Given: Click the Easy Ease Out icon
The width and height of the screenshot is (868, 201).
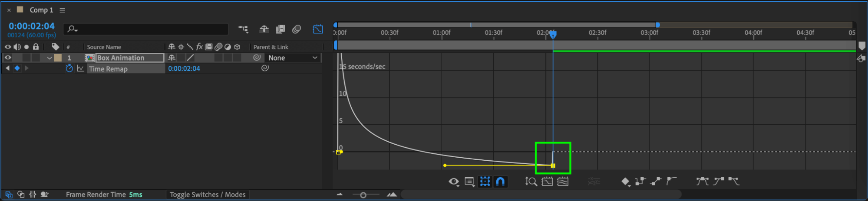Looking at the screenshot, I should coord(734,182).
